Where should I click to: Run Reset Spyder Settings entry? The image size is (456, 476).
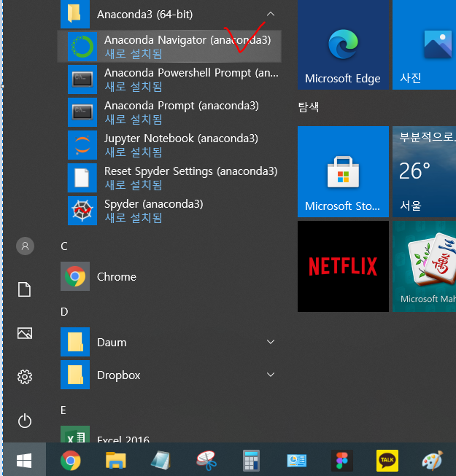(169, 178)
